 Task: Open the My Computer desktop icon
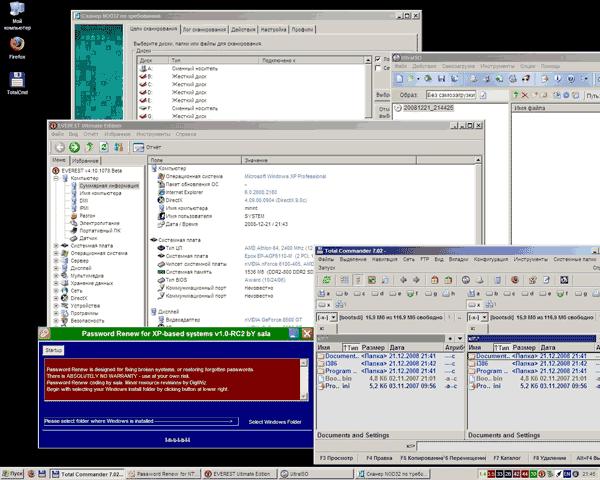click(x=17, y=16)
